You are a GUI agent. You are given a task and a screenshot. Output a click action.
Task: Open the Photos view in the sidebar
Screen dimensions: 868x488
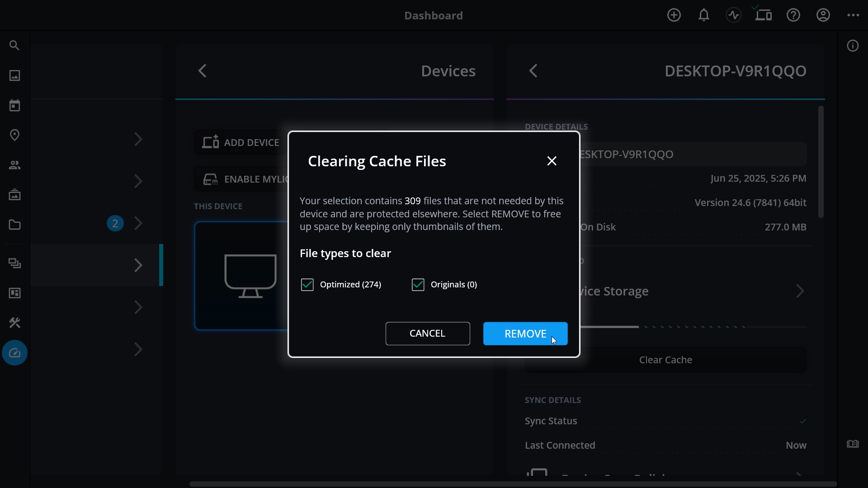[x=14, y=75]
